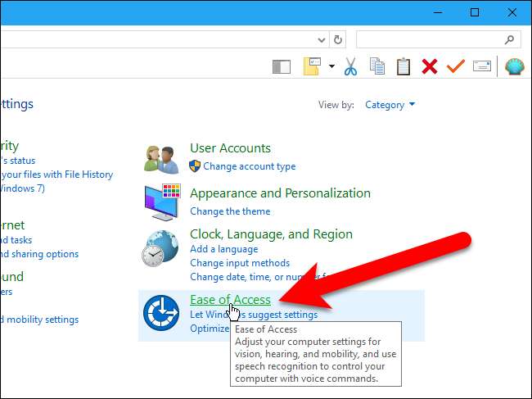Click Change account type link
This screenshot has height=399, width=532.
250,166
